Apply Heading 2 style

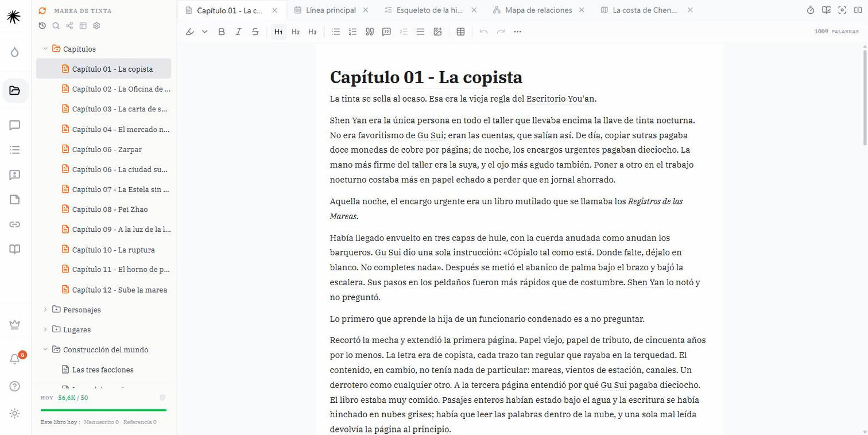pyautogui.click(x=296, y=32)
